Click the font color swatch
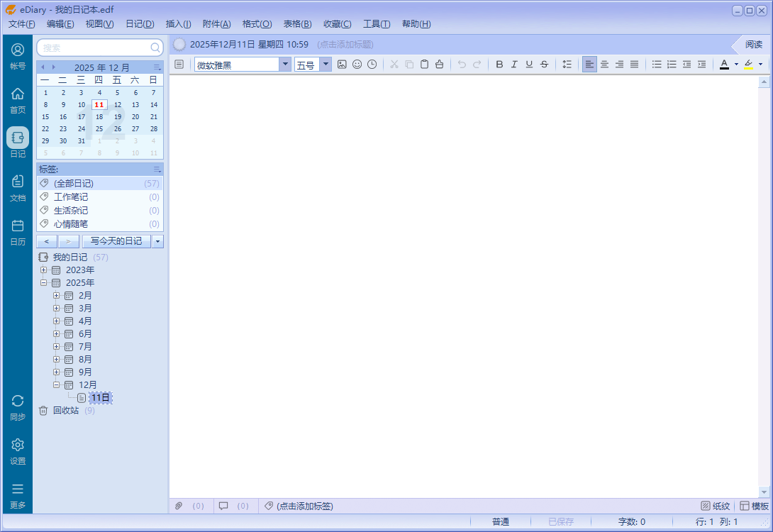Viewport: 773px width, 532px height. (724, 65)
